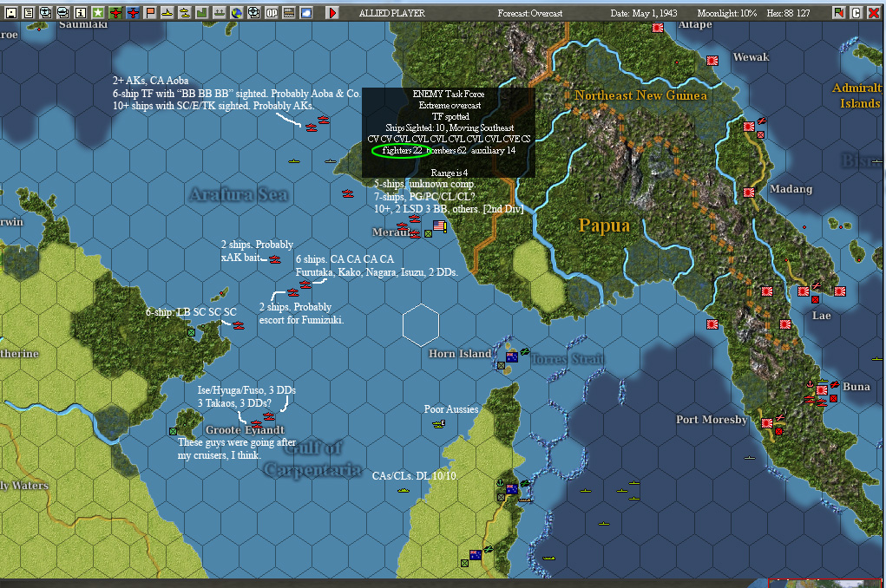Click the 'C' button in top bar
886x588 pixels.
[856, 12]
